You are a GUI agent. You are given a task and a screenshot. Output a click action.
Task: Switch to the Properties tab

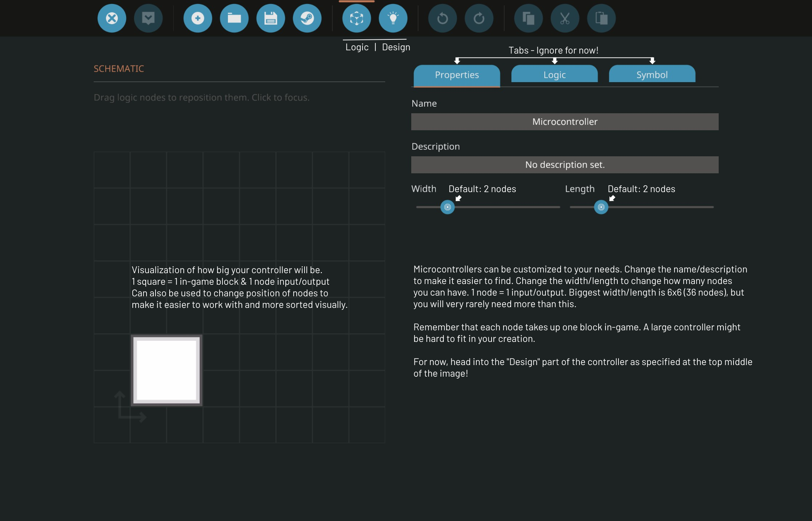point(457,75)
